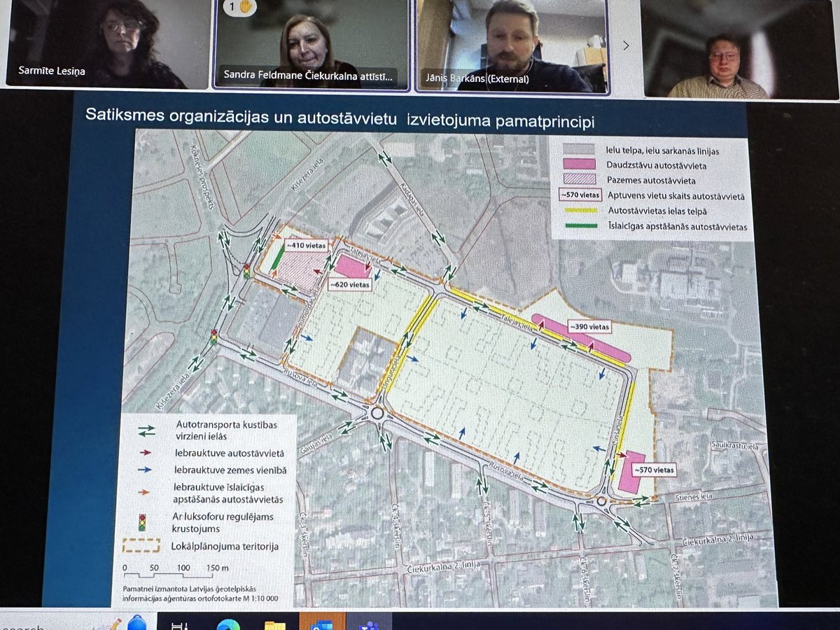This screenshot has width=840, height=630.
Task: Select Sarmīte Lesiņa's video tile
Action: point(108,43)
